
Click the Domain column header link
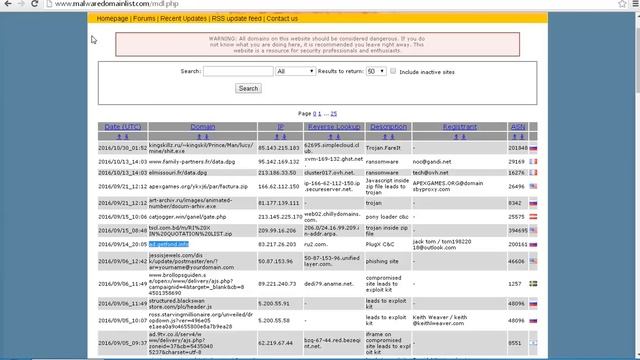click(x=203, y=127)
